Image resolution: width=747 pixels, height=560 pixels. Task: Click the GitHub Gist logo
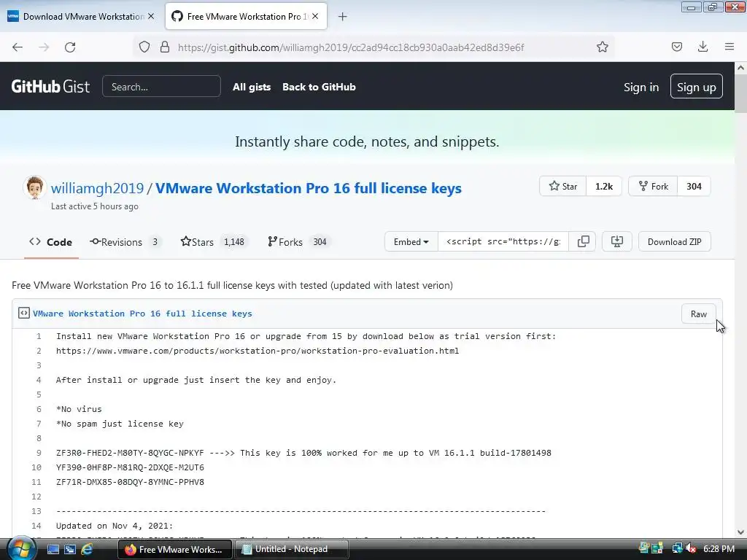(50, 87)
